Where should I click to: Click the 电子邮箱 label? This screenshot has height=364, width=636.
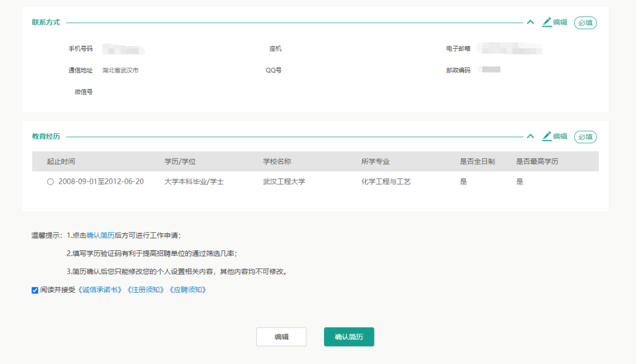pyautogui.click(x=458, y=49)
